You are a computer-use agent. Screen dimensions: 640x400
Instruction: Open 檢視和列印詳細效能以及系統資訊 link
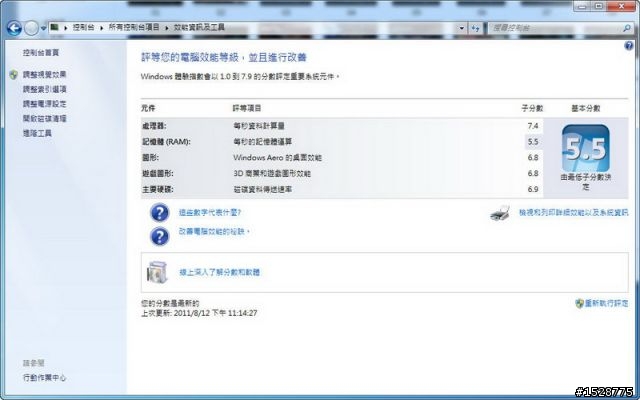click(x=573, y=213)
